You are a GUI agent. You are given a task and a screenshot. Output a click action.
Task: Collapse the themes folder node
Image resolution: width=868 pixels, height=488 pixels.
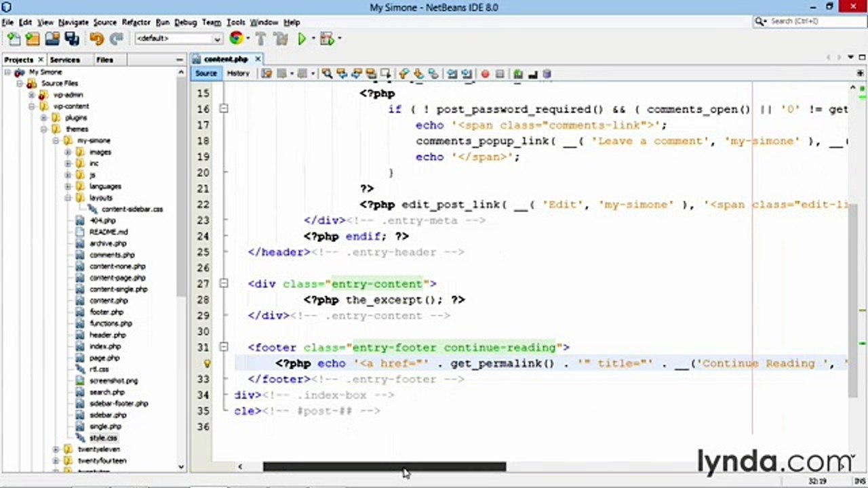tap(44, 129)
